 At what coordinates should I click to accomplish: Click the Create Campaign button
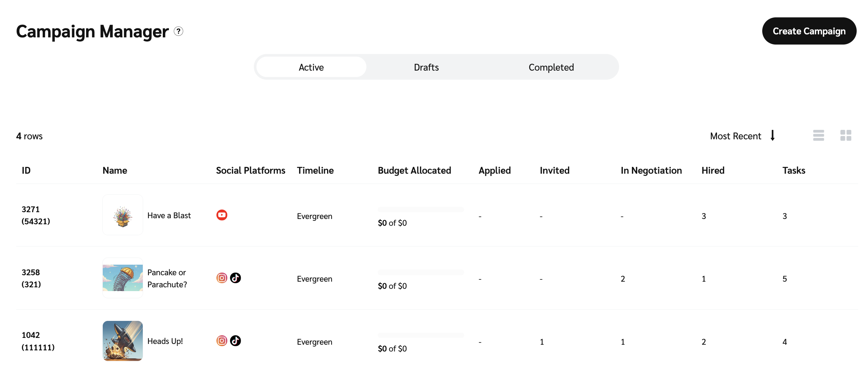point(809,31)
